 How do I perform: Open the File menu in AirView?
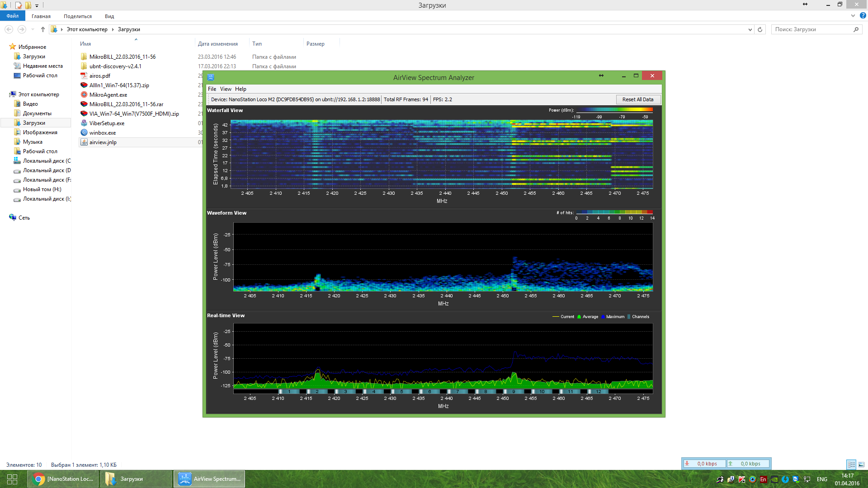click(x=212, y=89)
